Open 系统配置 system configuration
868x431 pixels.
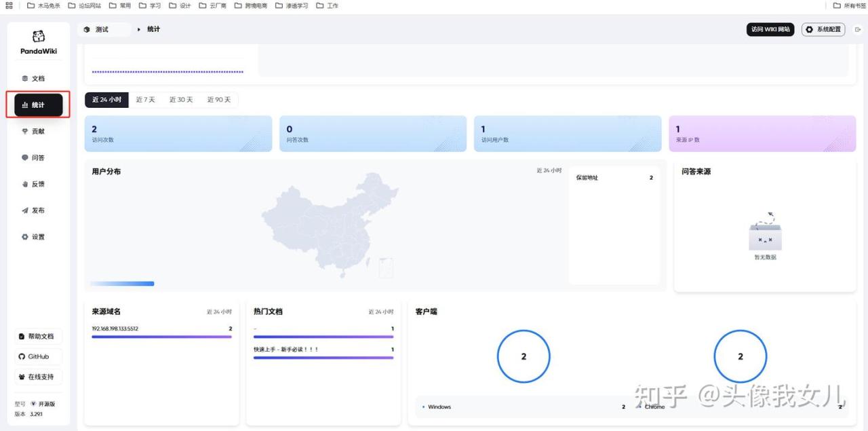(x=823, y=30)
